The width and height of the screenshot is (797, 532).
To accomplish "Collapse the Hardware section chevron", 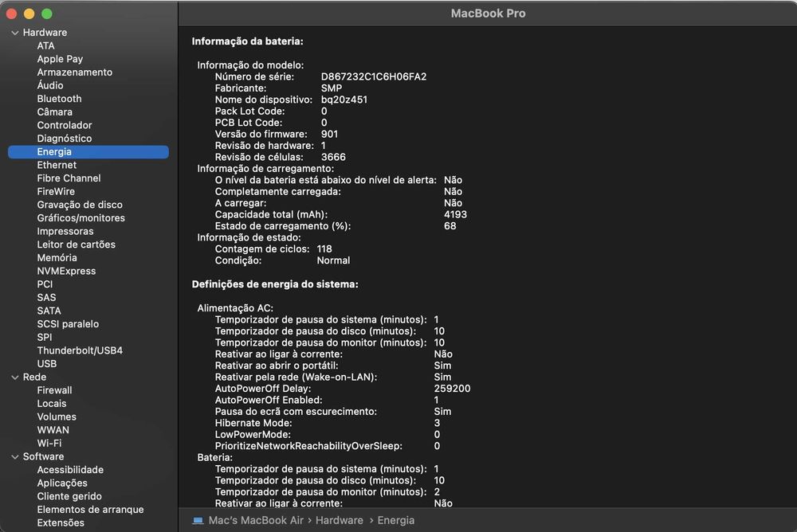I will (14, 33).
